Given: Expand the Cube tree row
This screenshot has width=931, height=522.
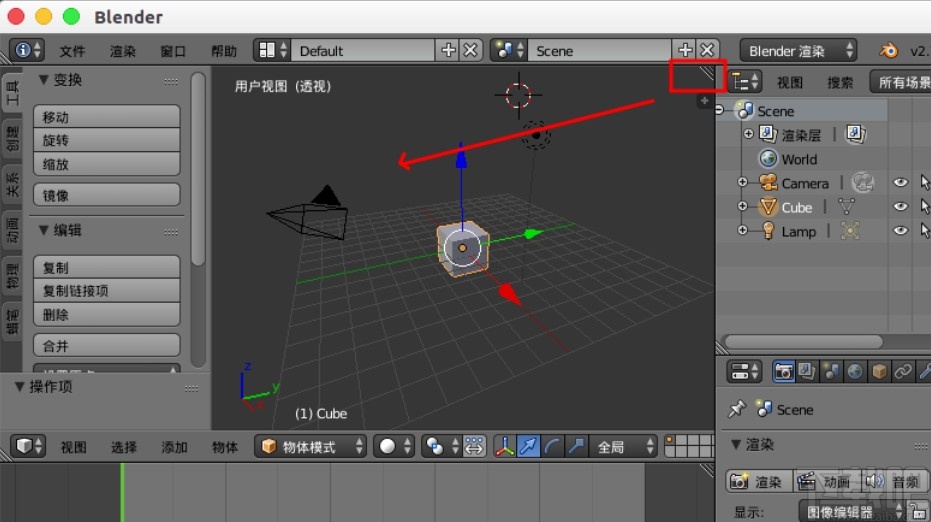Looking at the screenshot, I should tap(742, 206).
